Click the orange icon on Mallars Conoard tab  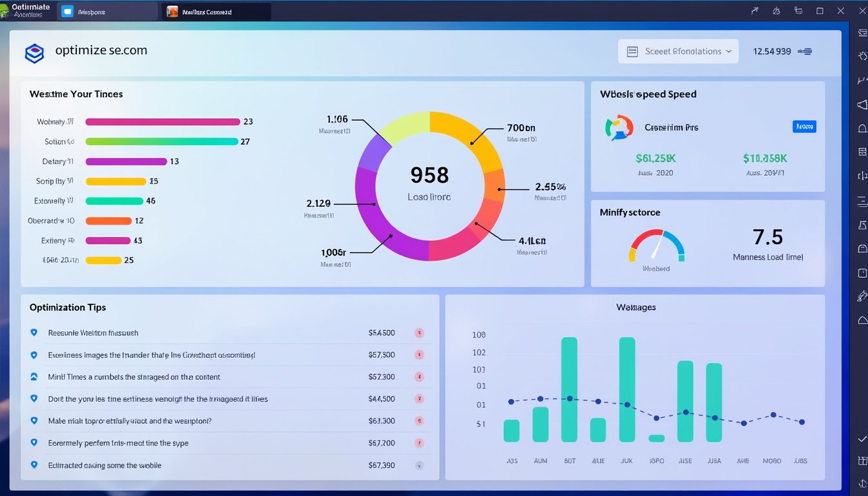click(172, 12)
